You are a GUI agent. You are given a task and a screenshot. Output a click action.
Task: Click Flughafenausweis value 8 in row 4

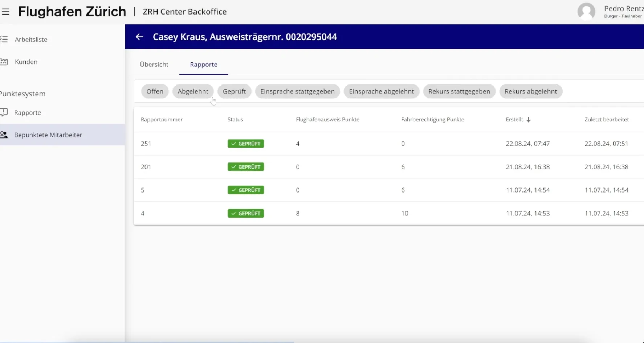(x=298, y=214)
